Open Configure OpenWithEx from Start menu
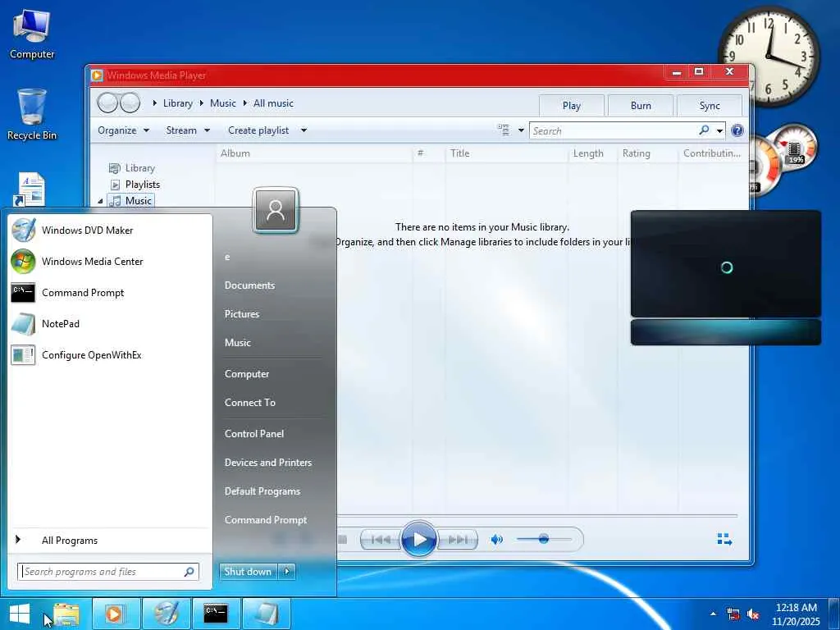Image resolution: width=840 pixels, height=630 pixels. [110, 354]
